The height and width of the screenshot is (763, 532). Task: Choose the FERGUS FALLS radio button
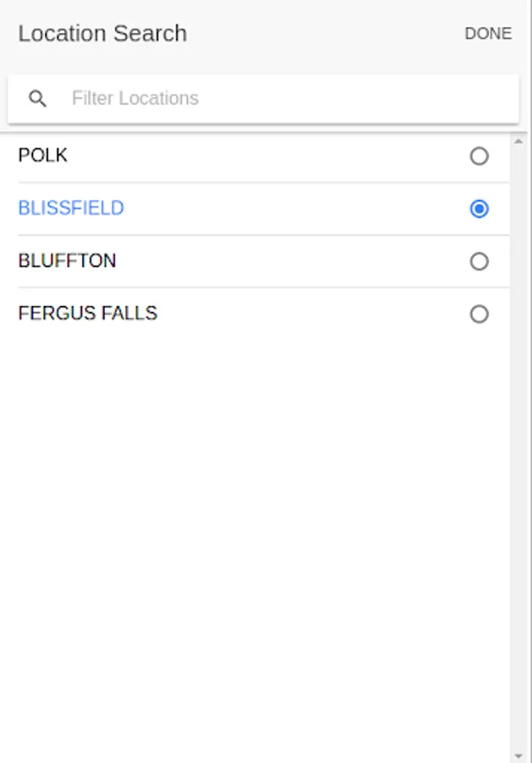tap(479, 314)
